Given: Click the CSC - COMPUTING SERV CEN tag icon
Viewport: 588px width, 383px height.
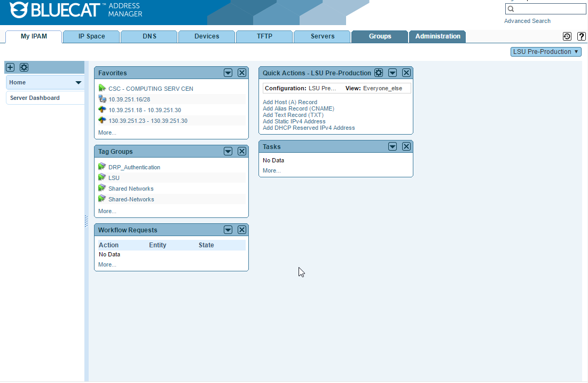Looking at the screenshot, I should [102, 88].
